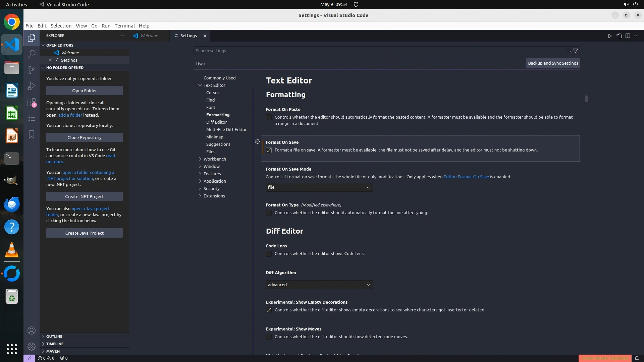
Task: Open the Format On Save Mode dropdown
Action: tap(319, 187)
